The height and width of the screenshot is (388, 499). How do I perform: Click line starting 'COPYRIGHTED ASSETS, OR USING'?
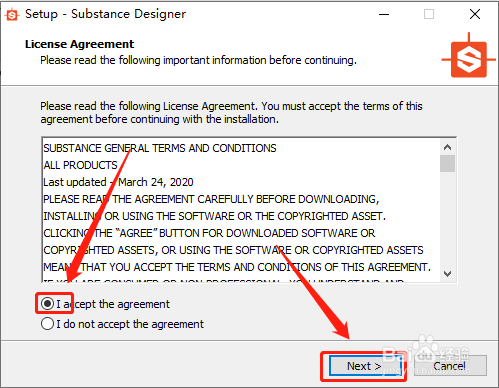point(233,250)
